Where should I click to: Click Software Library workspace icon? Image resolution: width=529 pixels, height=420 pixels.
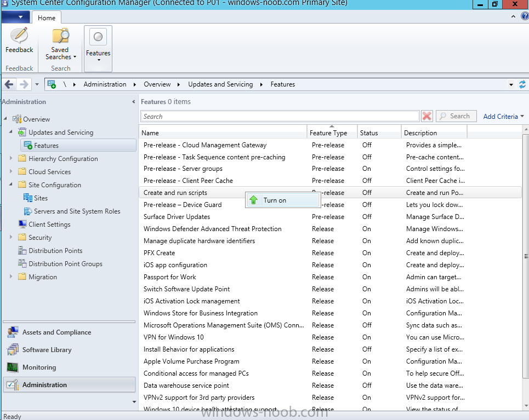point(13,349)
